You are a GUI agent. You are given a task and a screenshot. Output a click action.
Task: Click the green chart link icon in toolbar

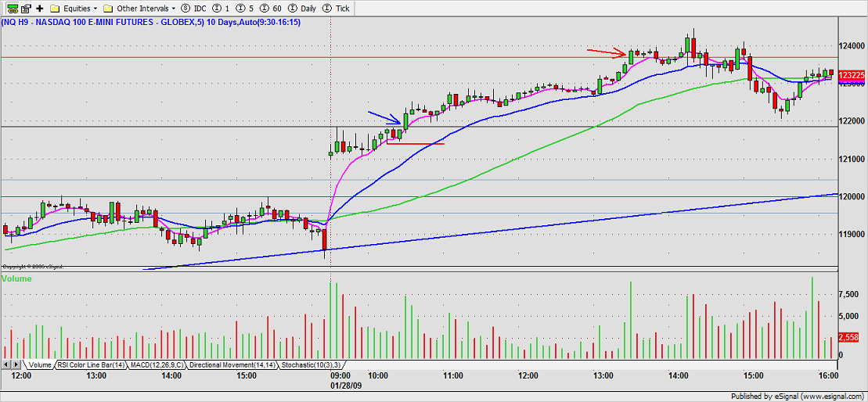[12, 9]
